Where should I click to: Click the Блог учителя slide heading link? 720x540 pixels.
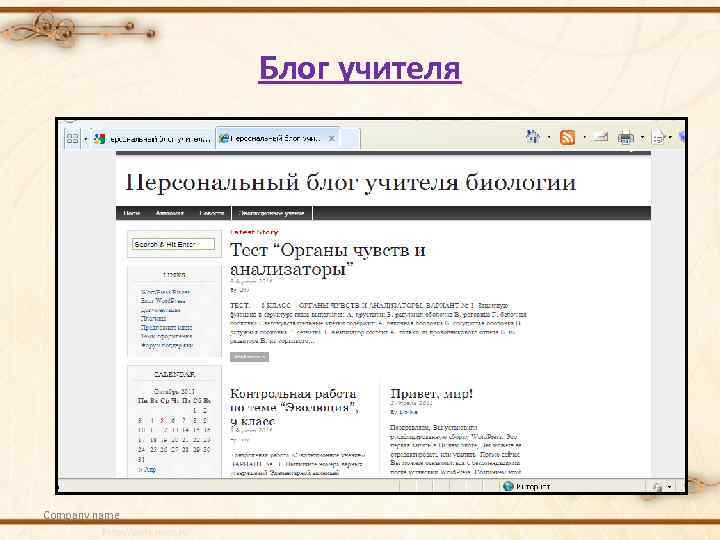click(x=360, y=69)
